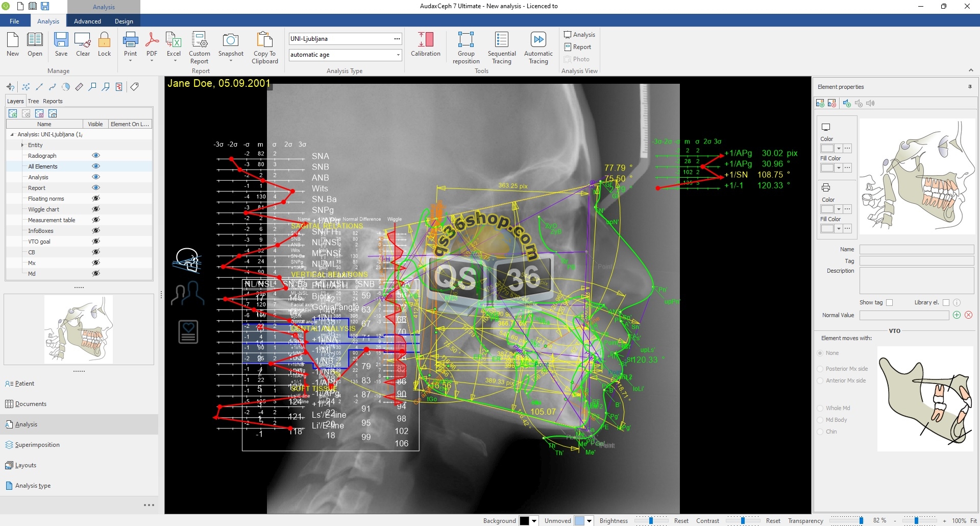Image resolution: width=980 pixels, height=526 pixels.
Task: Click the Normal Value input field
Action: (x=904, y=315)
